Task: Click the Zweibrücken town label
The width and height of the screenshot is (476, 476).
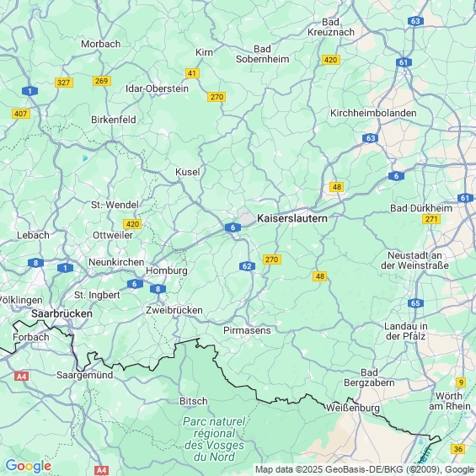Action: click(174, 310)
